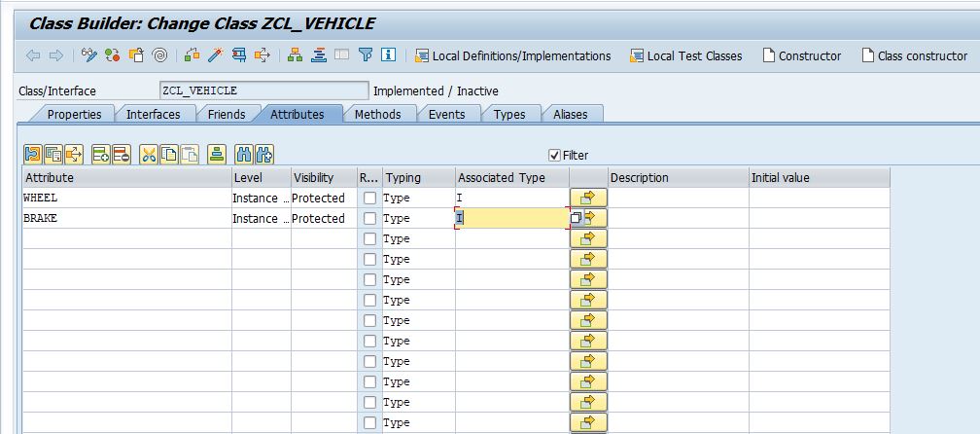
Task: Open the Other Object icon
Action: pyautogui.click(x=136, y=55)
